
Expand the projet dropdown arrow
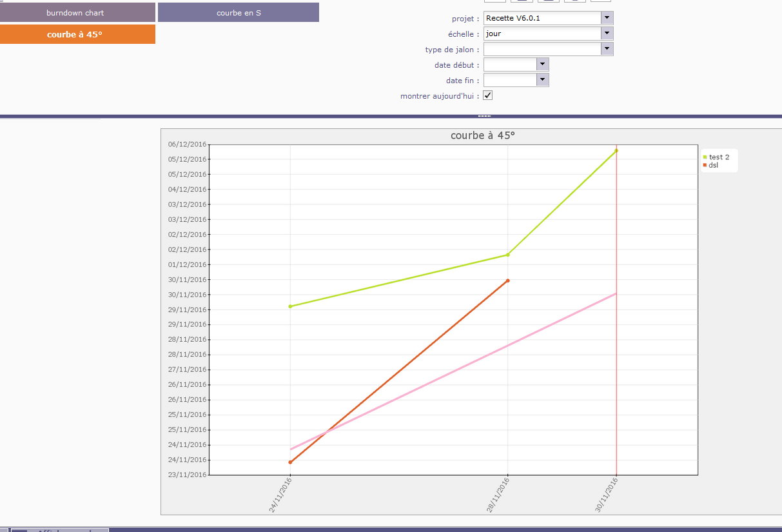607,18
